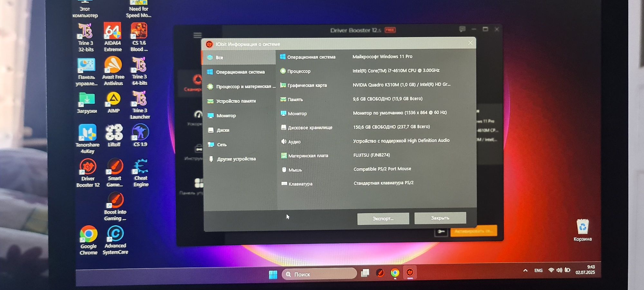The width and height of the screenshot is (644, 290).
Task: Click orange activate button in Driver Booster
Action: 474,231
